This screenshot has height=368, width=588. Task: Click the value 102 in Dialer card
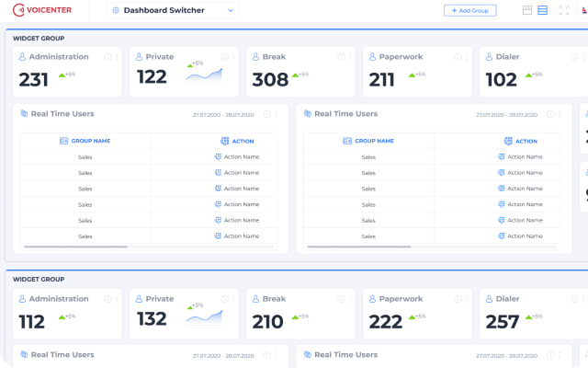click(x=502, y=80)
